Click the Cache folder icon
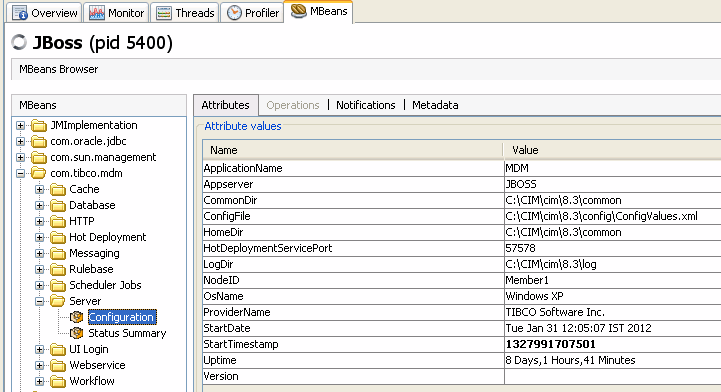 (58, 189)
